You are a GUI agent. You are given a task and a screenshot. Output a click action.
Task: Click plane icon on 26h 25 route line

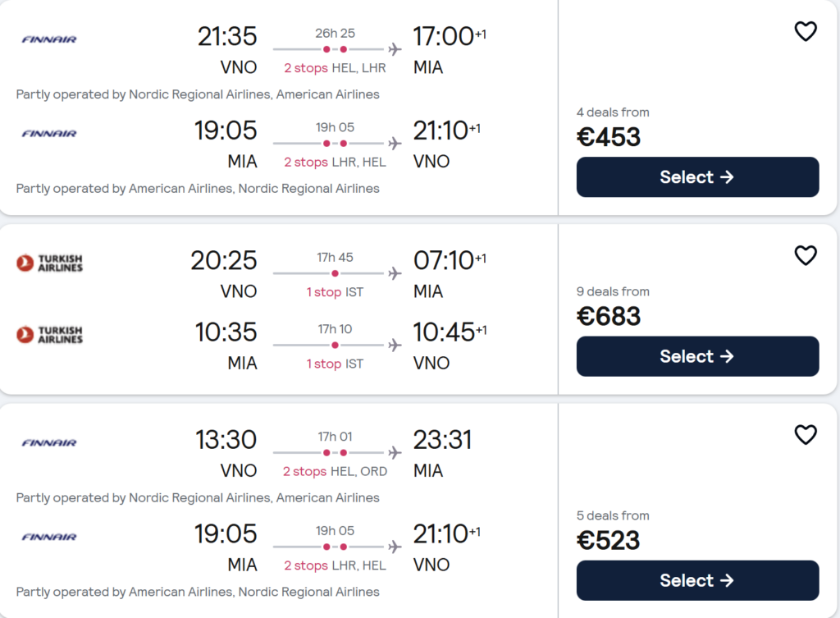click(395, 49)
